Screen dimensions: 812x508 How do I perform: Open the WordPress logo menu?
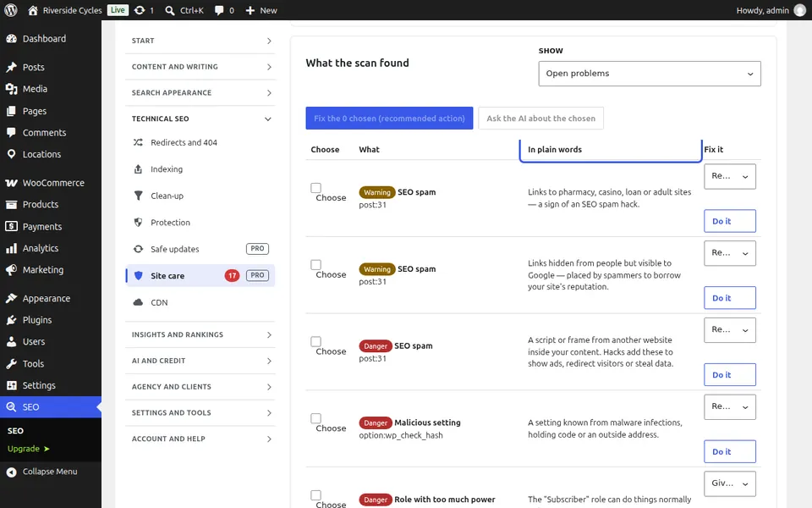pyautogui.click(x=10, y=10)
